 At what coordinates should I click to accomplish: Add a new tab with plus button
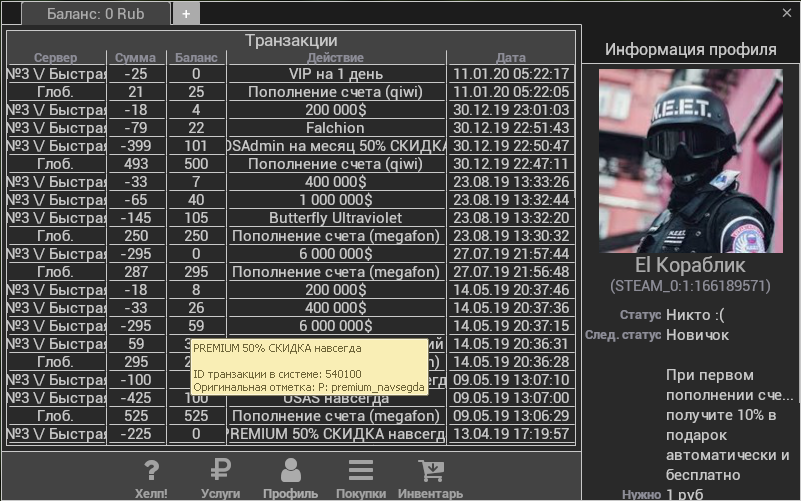point(186,14)
